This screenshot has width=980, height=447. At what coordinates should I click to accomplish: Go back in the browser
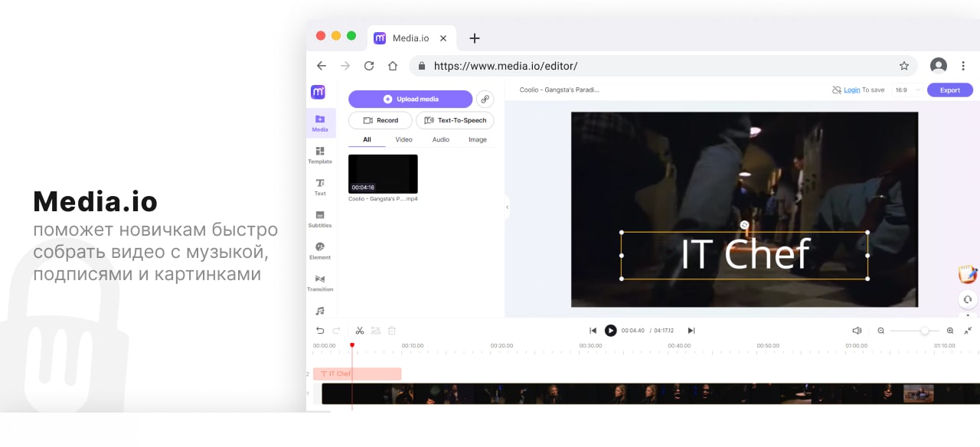click(322, 66)
